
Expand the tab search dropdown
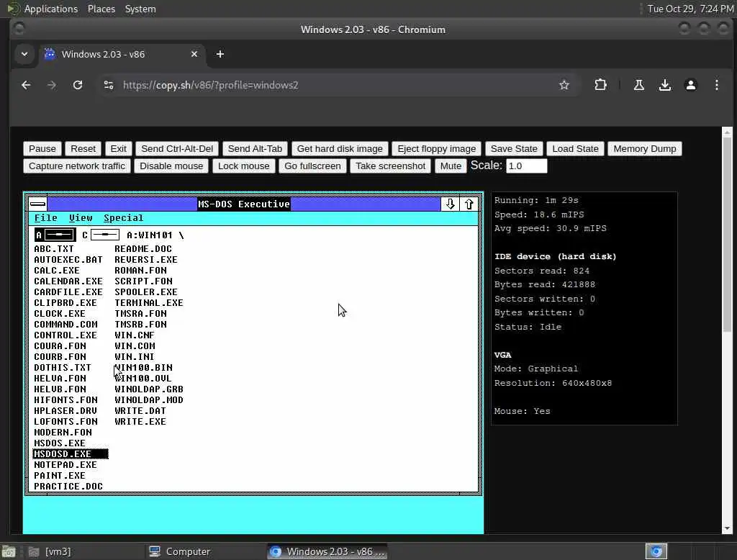coord(24,54)
